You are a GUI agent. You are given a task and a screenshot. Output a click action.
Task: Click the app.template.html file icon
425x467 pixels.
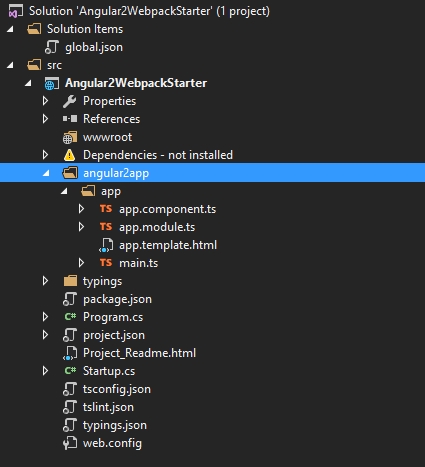[x=106, y=245]
